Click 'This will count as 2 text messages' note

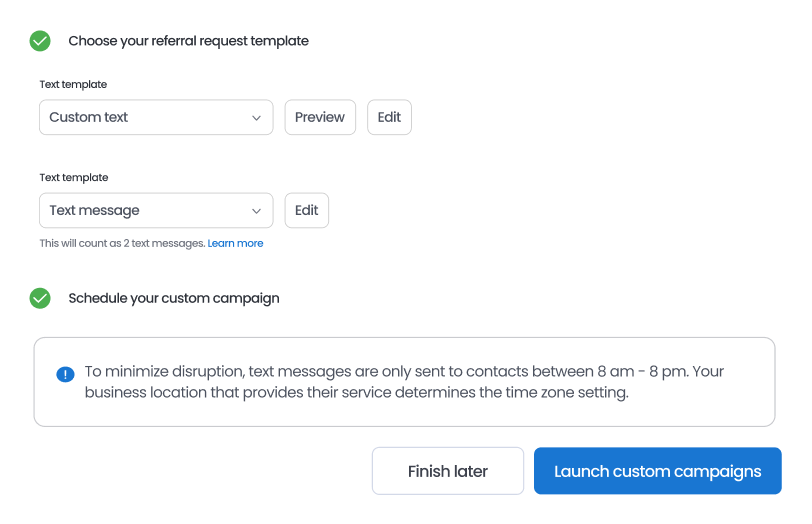click(x=122, y=243)
